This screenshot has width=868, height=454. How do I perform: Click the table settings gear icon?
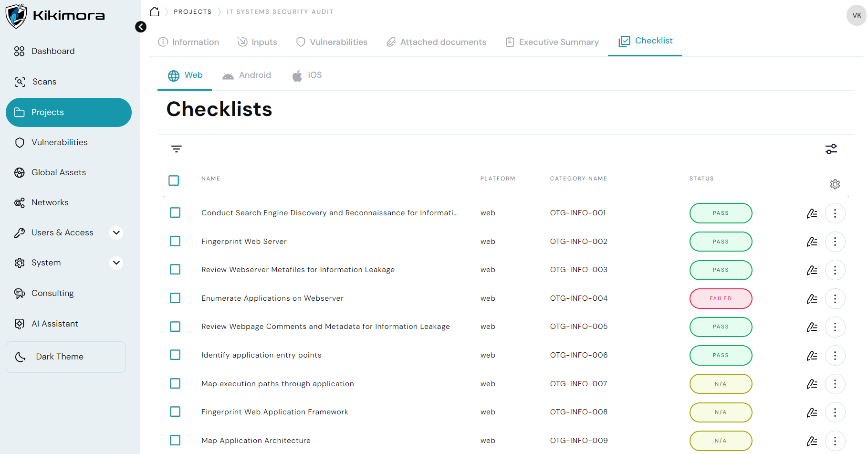tap(835, 184)
